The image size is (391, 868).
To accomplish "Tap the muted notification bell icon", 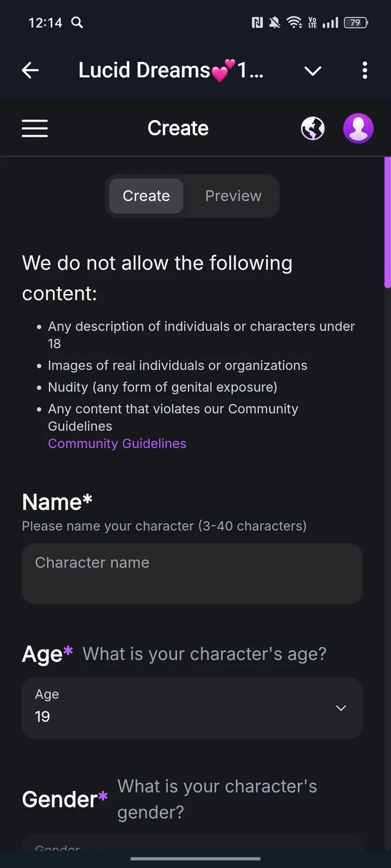I will pyautogui.click(x=275, y=22).
